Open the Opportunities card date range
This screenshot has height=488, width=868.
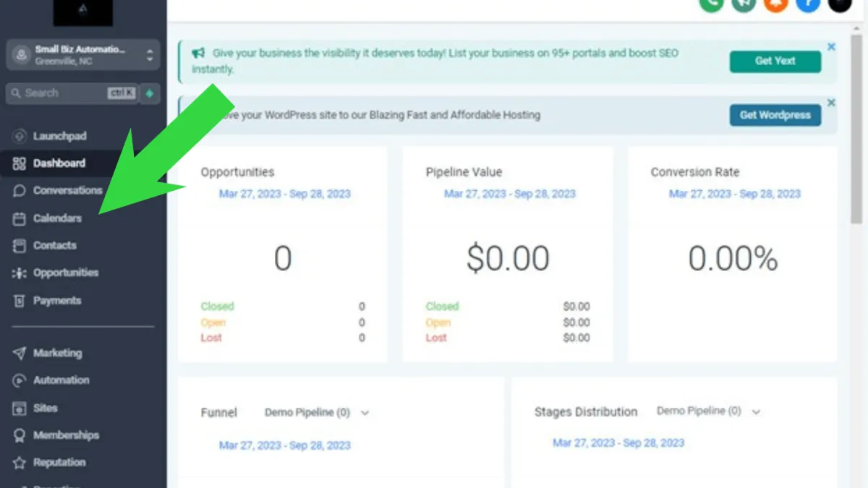point(285,194)
